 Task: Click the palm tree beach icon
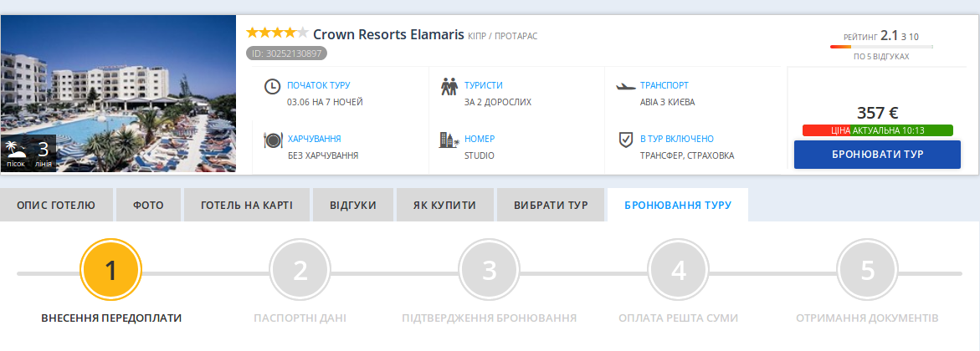[16, 150]
